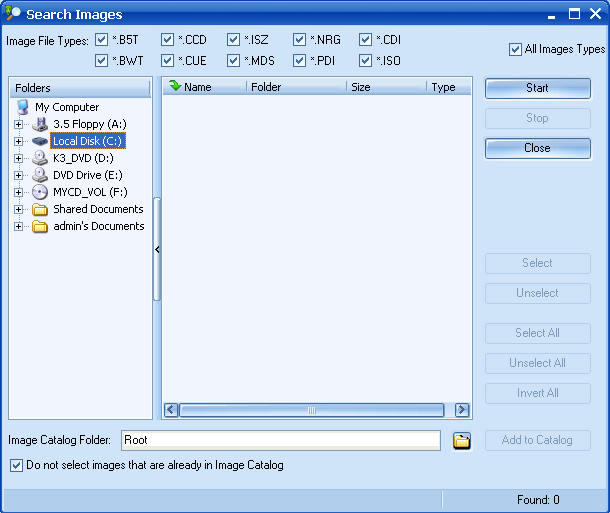Select 'Local Disk (C:)' in folder tree
Viewport: 610px width, 513px height.
88,141
